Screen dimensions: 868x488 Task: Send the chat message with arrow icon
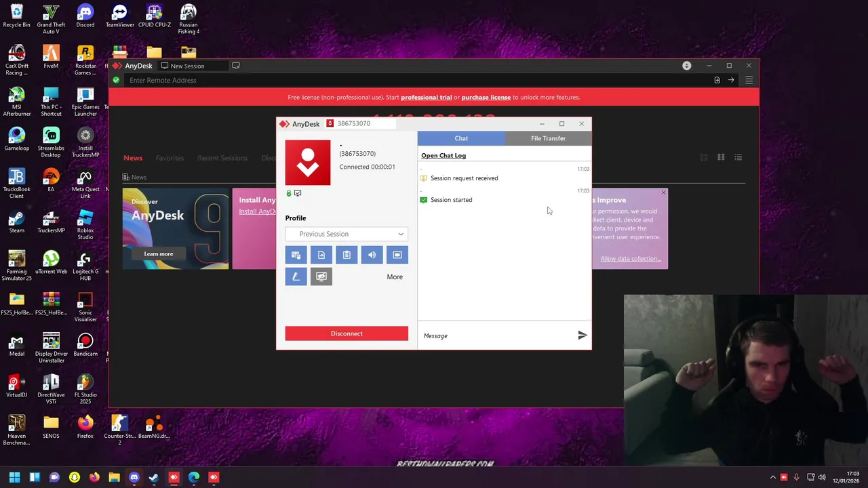582,335
